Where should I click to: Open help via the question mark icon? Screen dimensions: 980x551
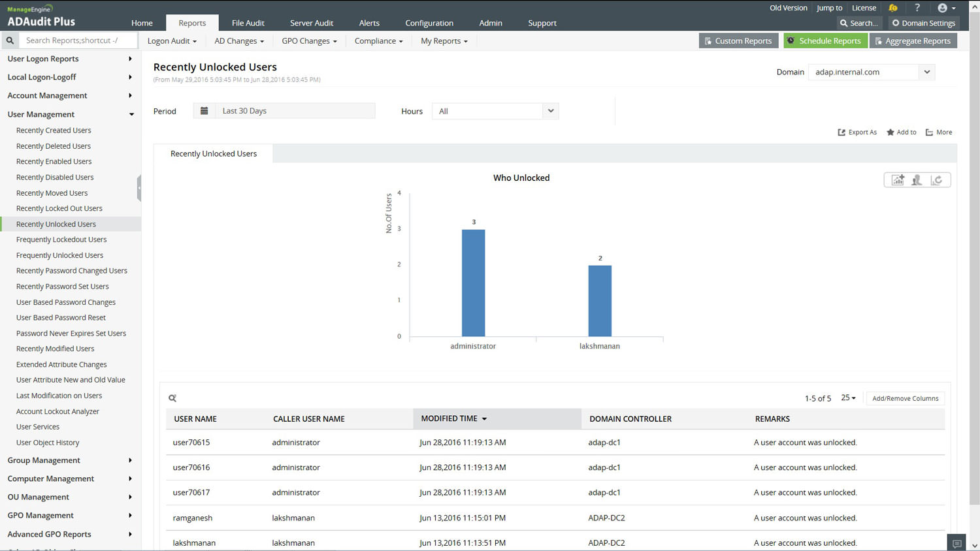click(x=917, y=8)
